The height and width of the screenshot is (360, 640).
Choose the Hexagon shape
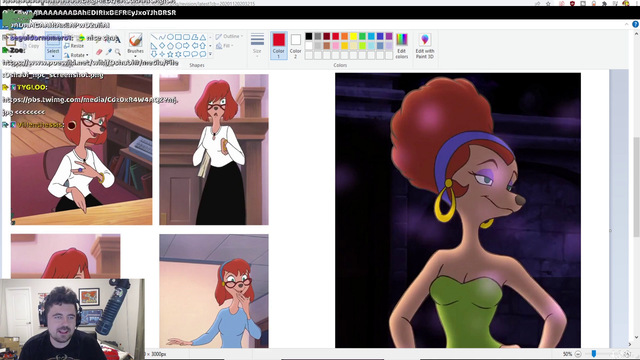(x=178, y=46)
